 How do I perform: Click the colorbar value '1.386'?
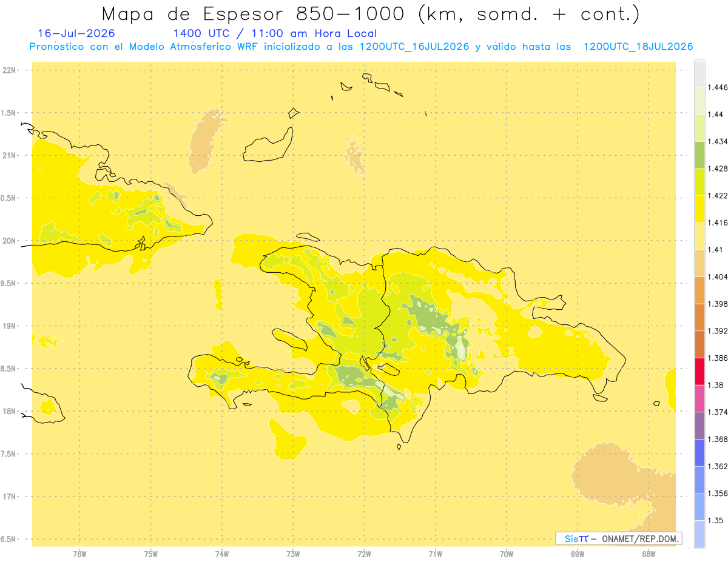click(x=717, y=358)
